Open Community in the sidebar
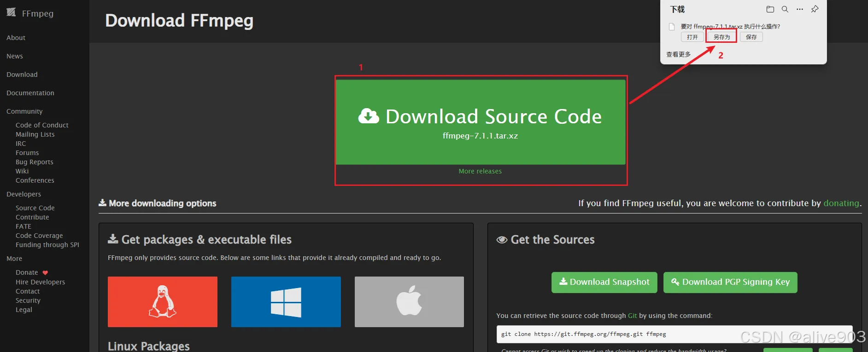 coord(24,111)
